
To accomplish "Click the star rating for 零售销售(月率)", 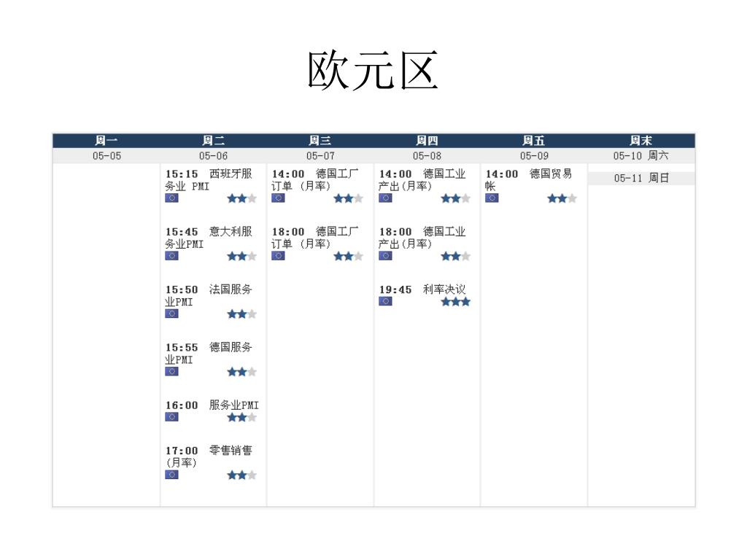I will 241,475.
